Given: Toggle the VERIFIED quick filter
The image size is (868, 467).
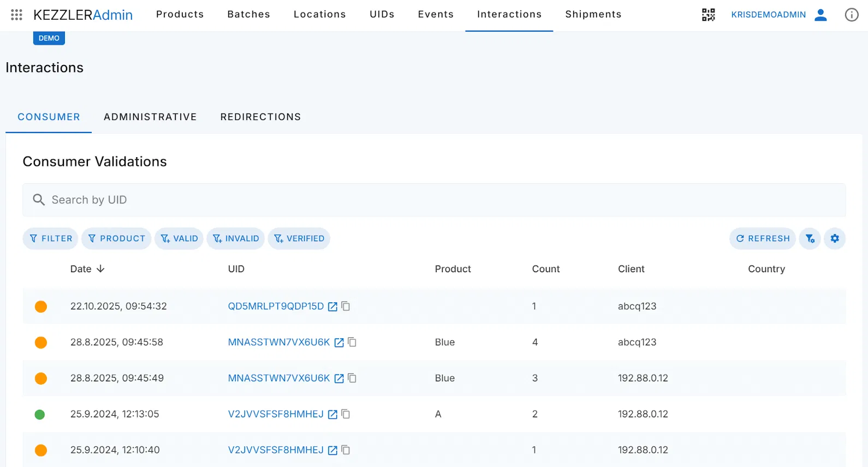Looking at the screenshot, I should pos(299,238).
